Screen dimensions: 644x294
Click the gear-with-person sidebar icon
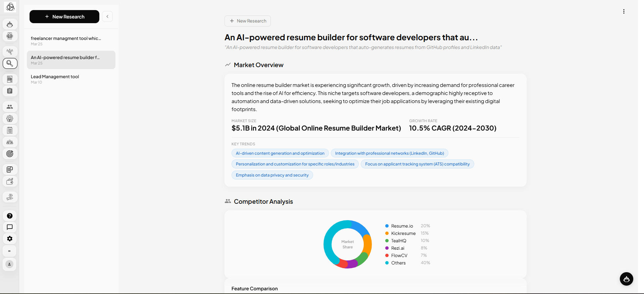click(x=10, y=118)
